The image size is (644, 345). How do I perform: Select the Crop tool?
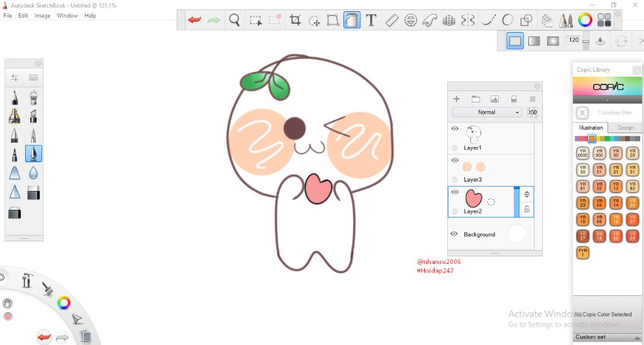(295, 19)
